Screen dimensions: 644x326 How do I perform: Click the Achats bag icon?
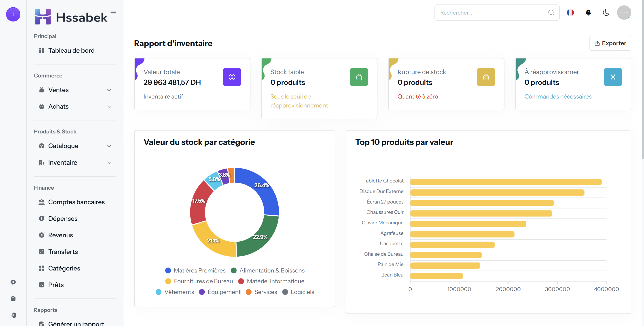42,106
